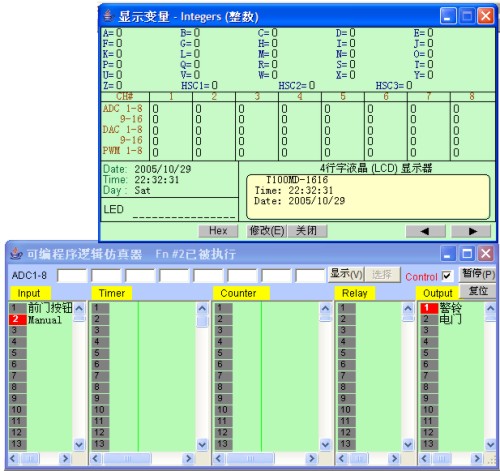Screen dimensions: 500x471
Task: Click Output list scroll-up arrow
Action: [490, 308]
